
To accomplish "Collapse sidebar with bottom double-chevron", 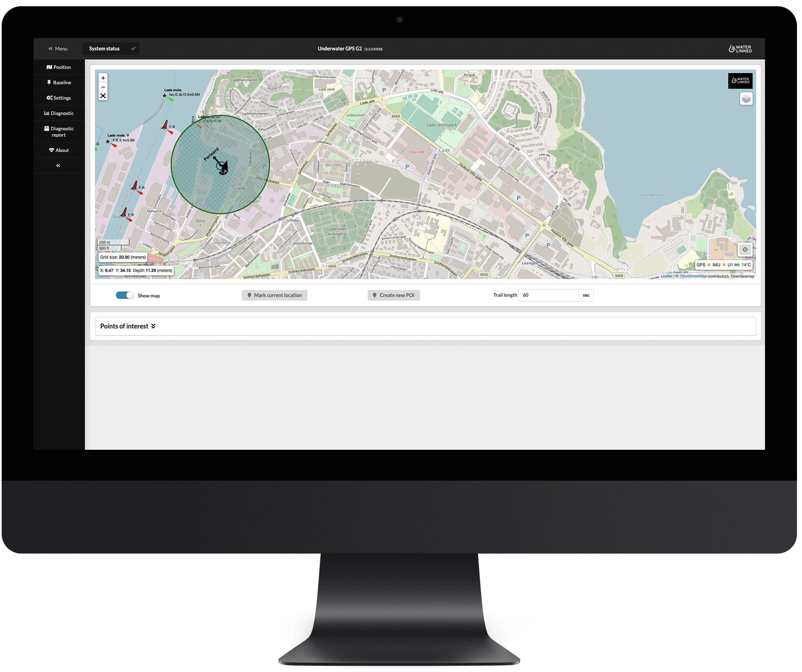I will (x=58, y=165).
